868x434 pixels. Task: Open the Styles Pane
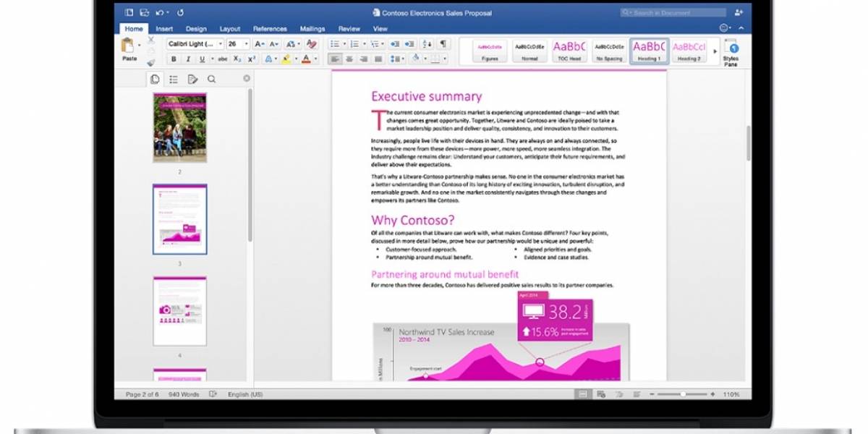[x=731, y=54]
